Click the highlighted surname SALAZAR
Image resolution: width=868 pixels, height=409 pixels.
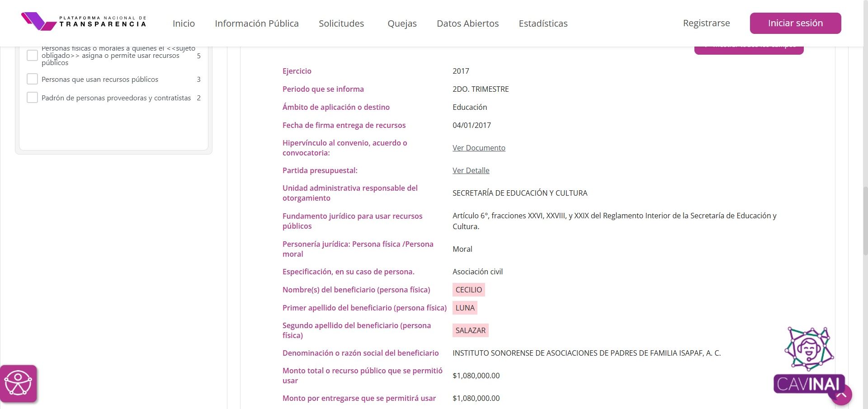coord(470,330)
